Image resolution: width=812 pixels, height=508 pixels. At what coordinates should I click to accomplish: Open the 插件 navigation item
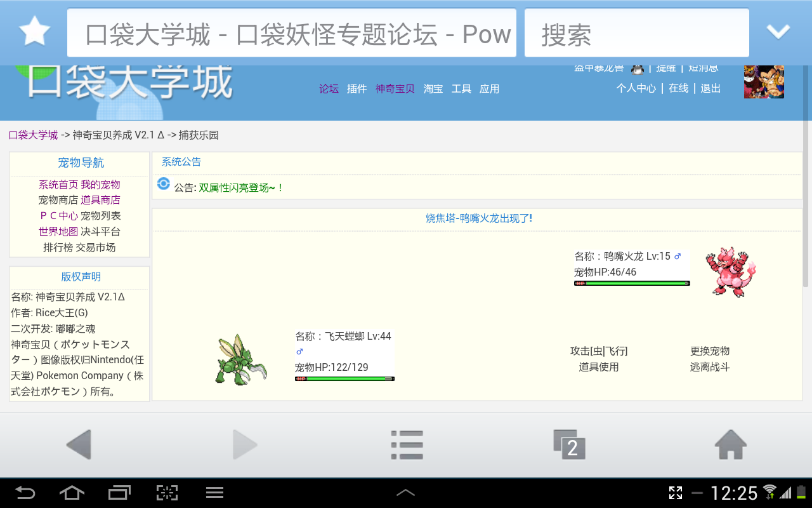click(x=357, y=89)
